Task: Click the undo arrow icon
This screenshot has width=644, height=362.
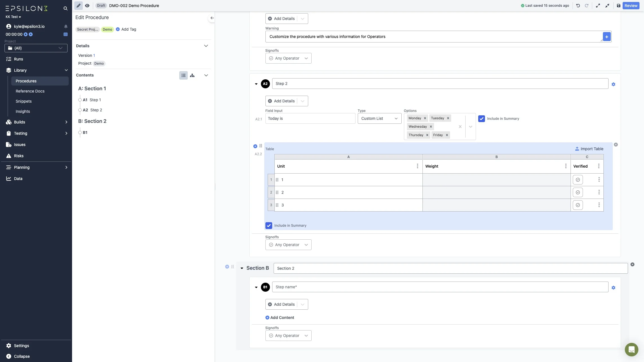Action: pyautogui.click(x=578, y=6)
